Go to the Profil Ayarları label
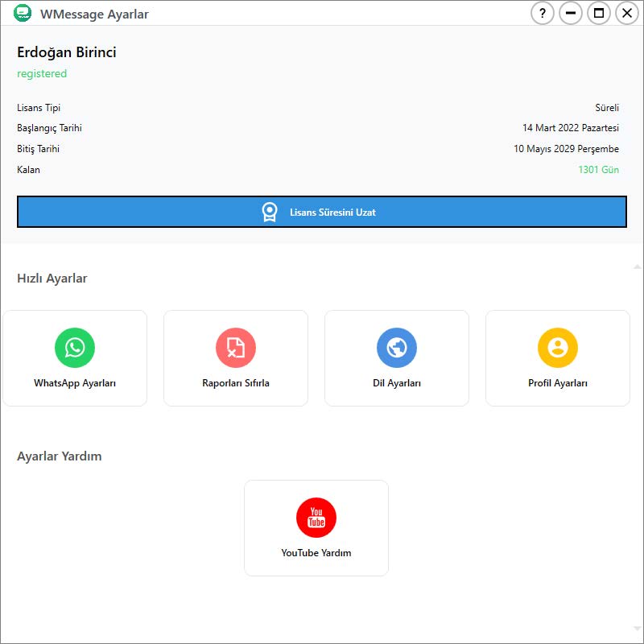 558,383
